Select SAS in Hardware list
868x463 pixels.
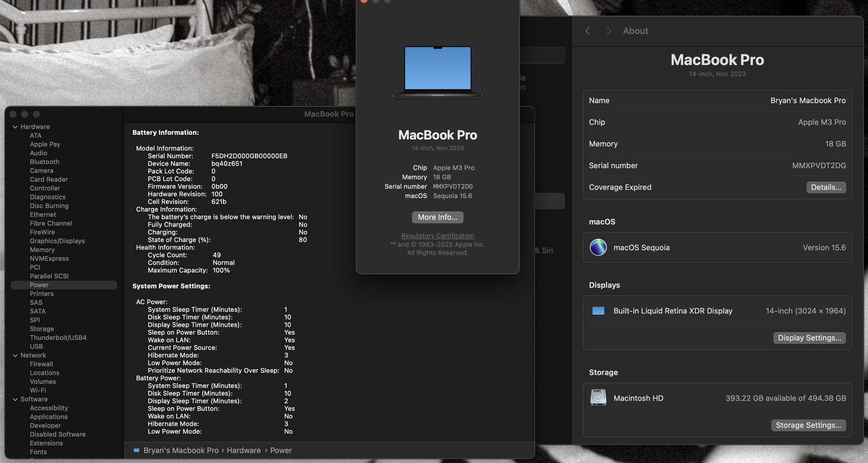click(36, 302)
